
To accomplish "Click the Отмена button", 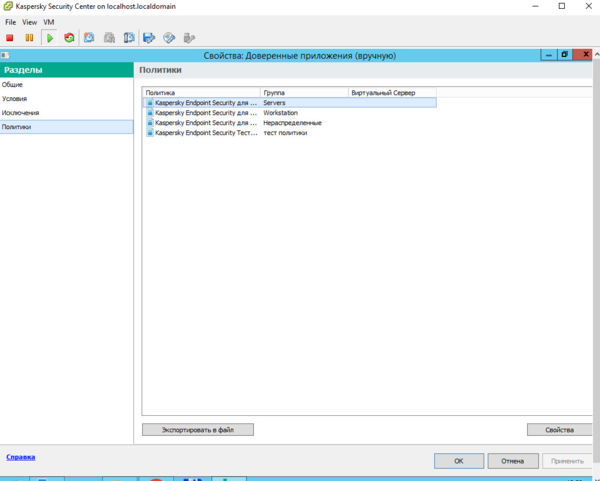I will [513, 461].
